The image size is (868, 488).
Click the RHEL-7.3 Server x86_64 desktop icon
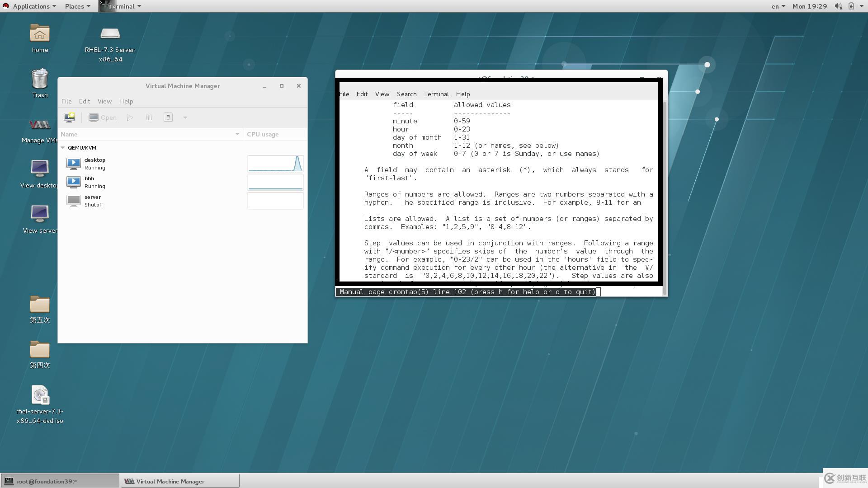110,34
